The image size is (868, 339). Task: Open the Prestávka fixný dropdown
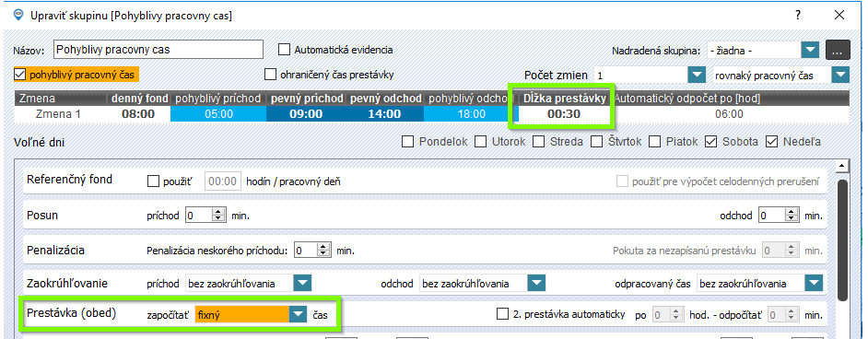pyautogui.click(x=298, y=315)
